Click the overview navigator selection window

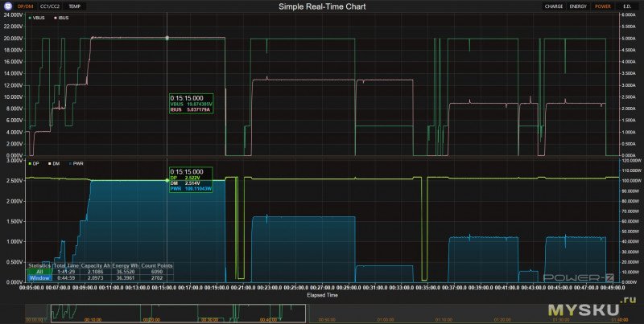(x=178, y=314)
